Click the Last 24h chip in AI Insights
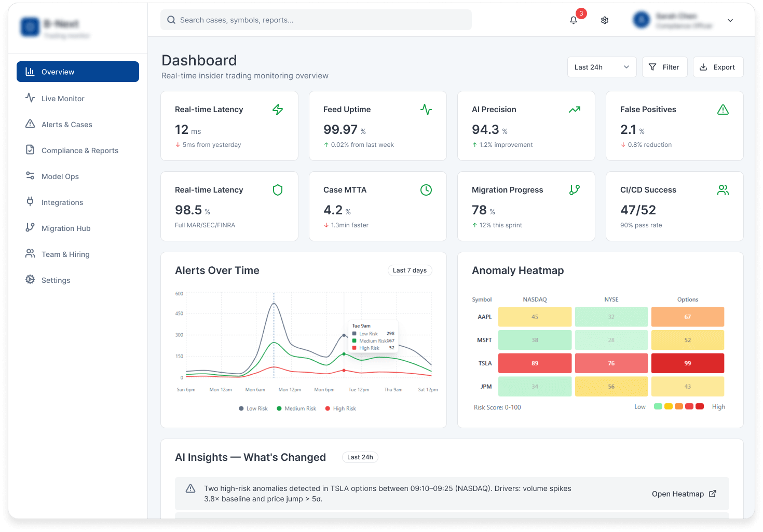 coord(360,457)
